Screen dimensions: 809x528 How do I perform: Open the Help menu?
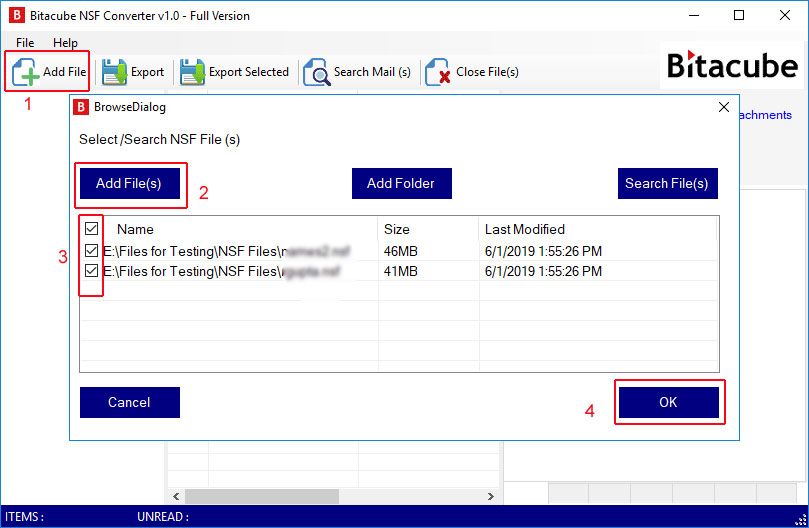point(65,43)
